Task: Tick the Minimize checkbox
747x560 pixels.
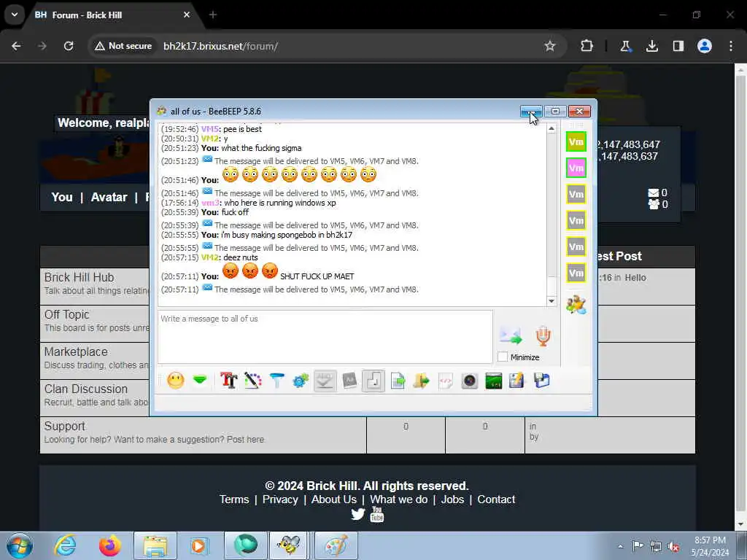Action: (x=502, y=357)
